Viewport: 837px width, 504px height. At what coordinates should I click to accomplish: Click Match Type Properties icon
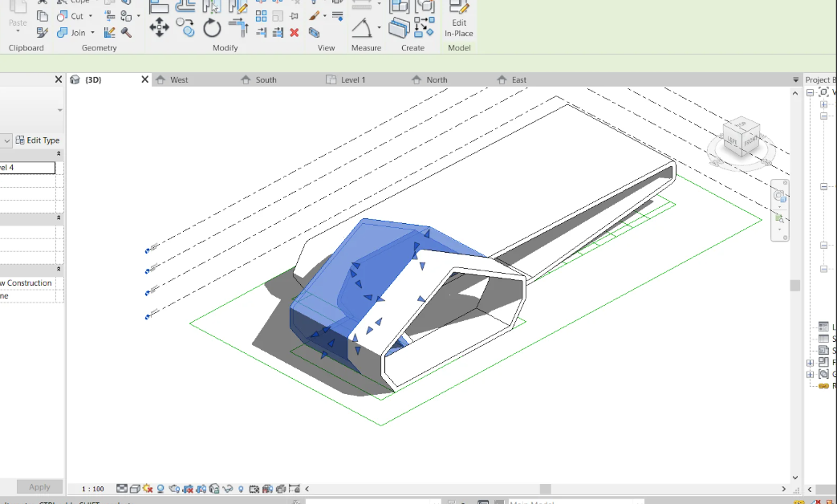[x=43, y=33]
